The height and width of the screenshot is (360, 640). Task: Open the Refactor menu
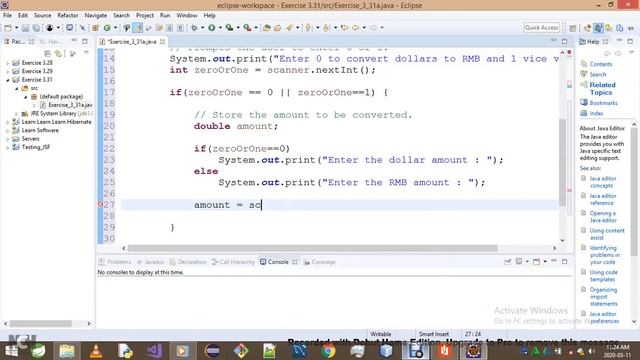pos(68,15)
